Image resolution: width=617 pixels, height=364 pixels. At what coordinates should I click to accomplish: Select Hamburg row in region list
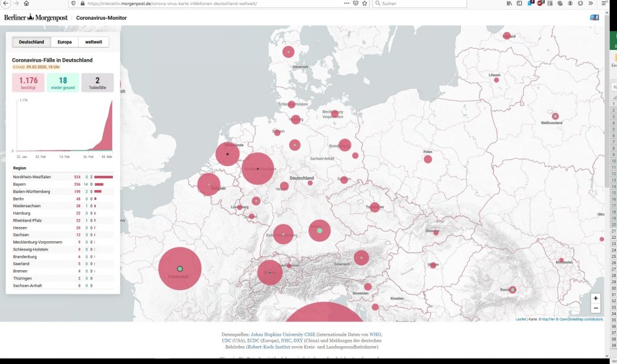[63, 213]
